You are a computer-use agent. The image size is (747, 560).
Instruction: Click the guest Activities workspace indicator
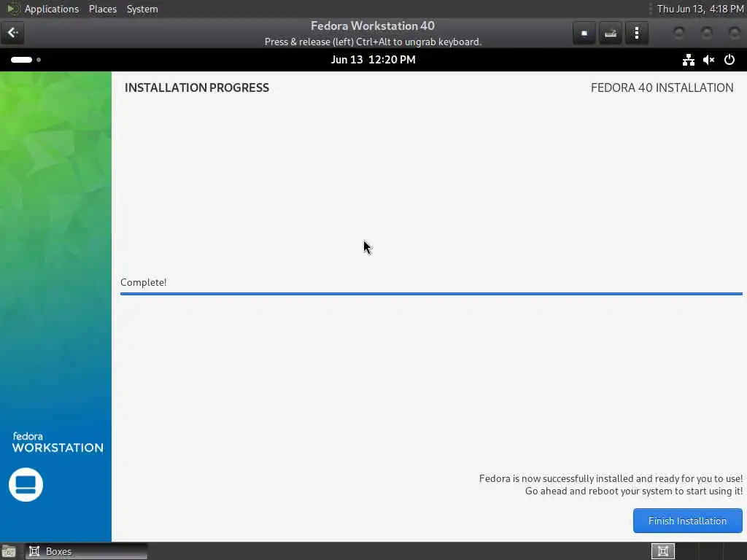point(26,60)
